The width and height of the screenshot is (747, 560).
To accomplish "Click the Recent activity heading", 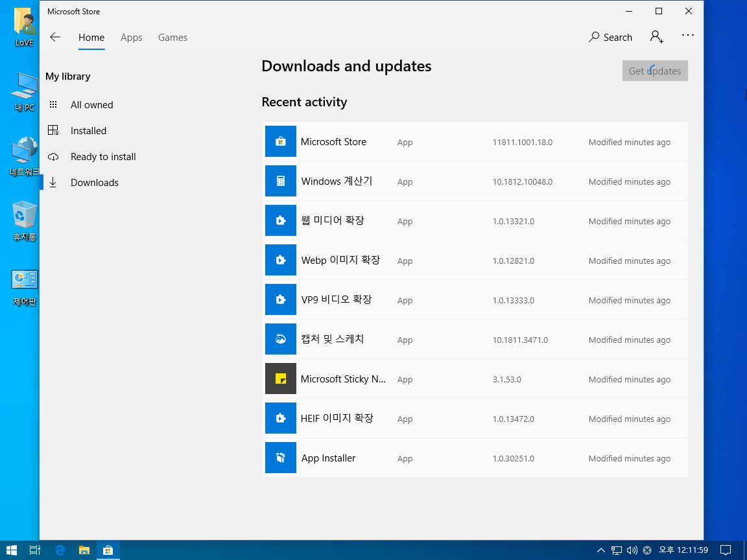I will (x=304, y=102).
